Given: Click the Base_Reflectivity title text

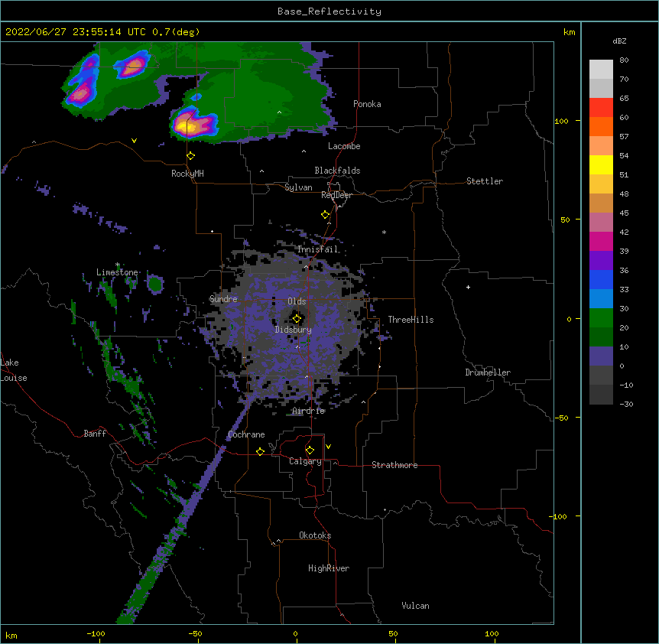Looking at the screenshot, I should (329, 11).
